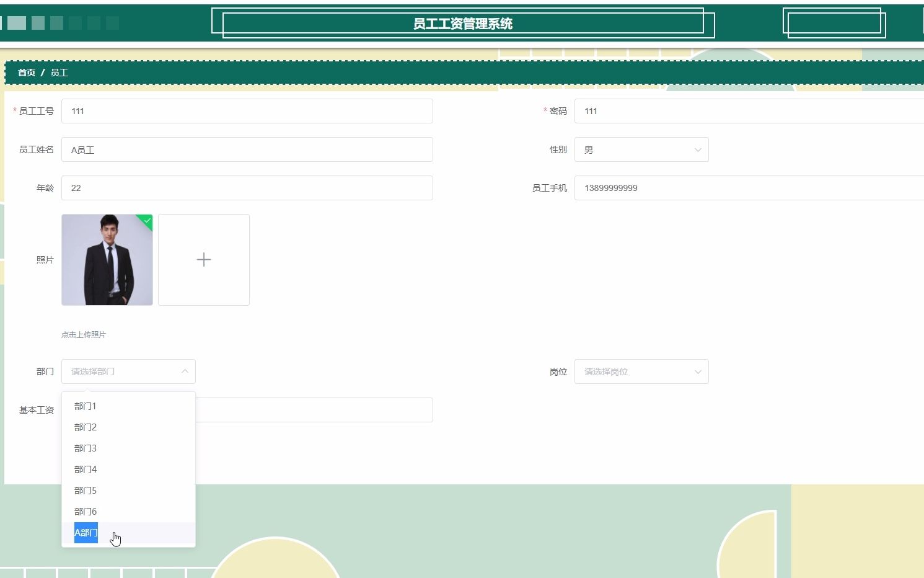The width and height of the screenshot is (924, 578).
Task: Pick 部门6 in the dropdown list
Action: tap(128, 512)
